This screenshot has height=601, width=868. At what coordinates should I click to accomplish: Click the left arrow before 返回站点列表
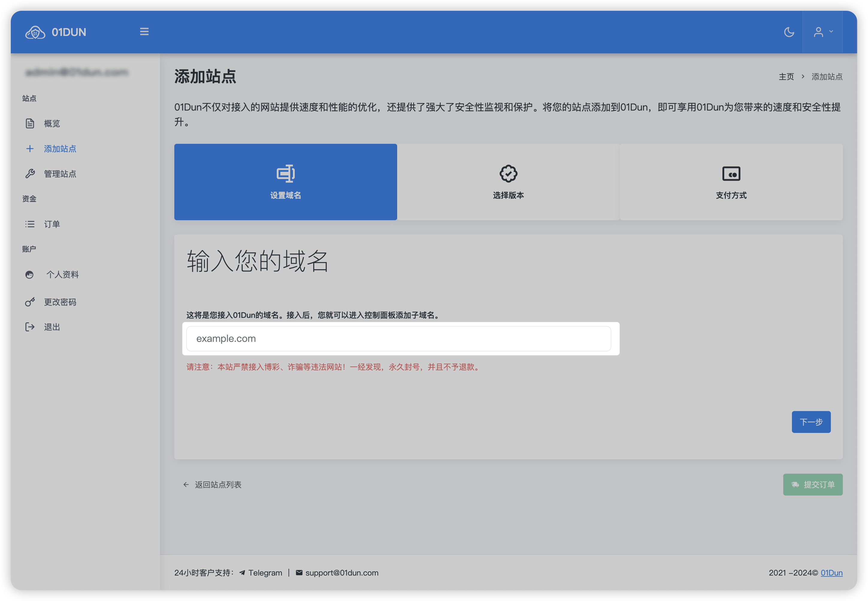pyautogui.click(x=186, y=485)
